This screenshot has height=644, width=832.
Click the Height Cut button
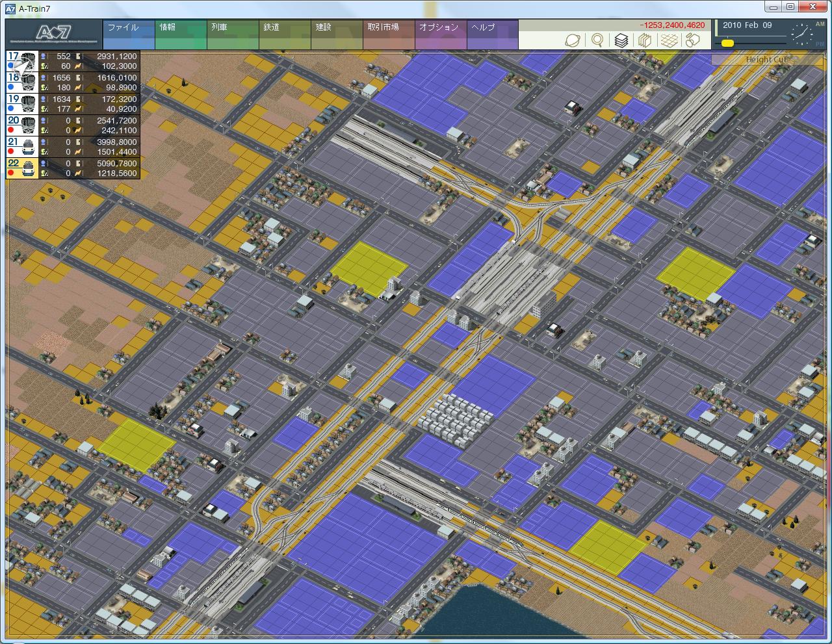point(766,59)
